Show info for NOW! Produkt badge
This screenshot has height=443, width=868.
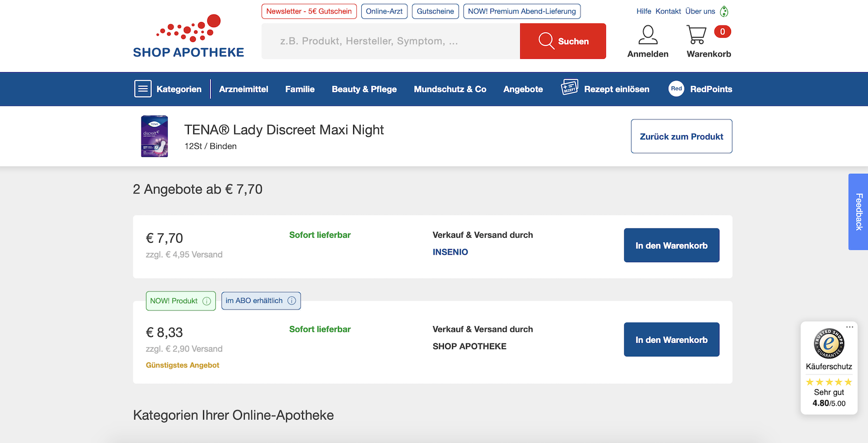[x=207, y=301]
